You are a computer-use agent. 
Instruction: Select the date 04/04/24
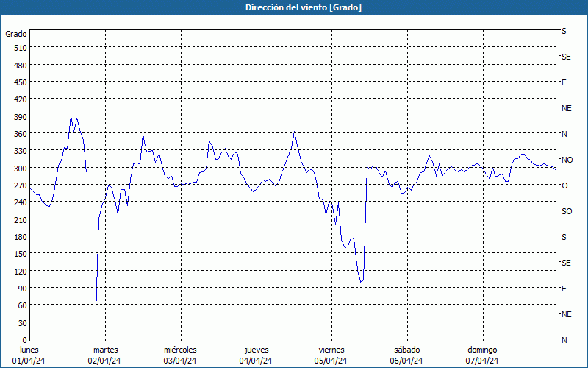click(x=256, y=361)
